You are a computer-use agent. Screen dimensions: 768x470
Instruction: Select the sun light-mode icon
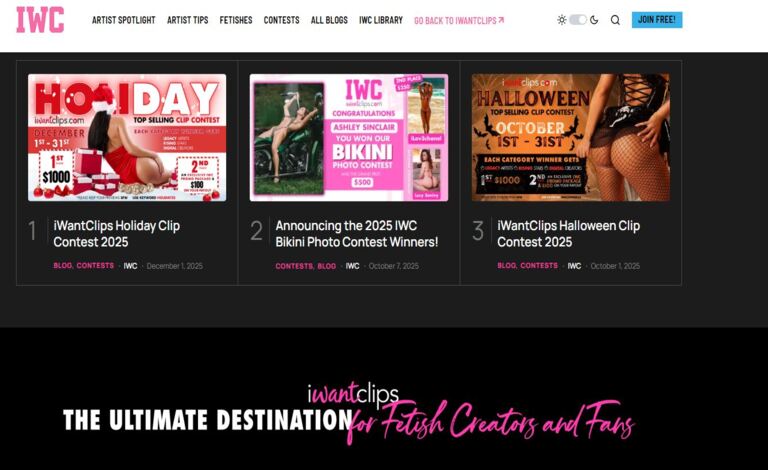coord(562,20)
